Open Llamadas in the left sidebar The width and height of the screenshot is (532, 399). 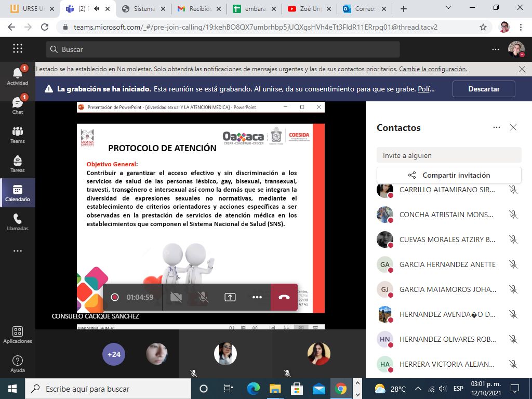point(18,222)
